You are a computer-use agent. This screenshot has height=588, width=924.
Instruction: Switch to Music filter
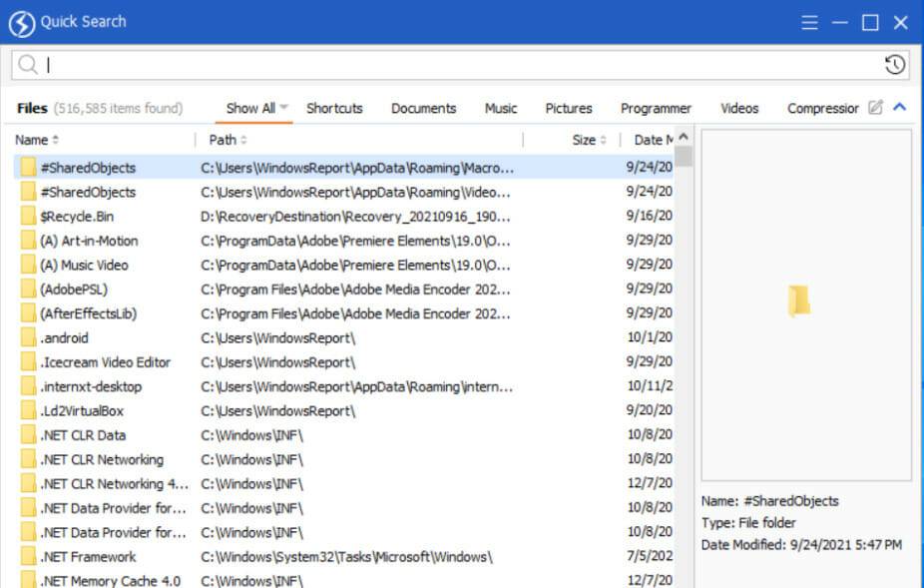[500, 109]
